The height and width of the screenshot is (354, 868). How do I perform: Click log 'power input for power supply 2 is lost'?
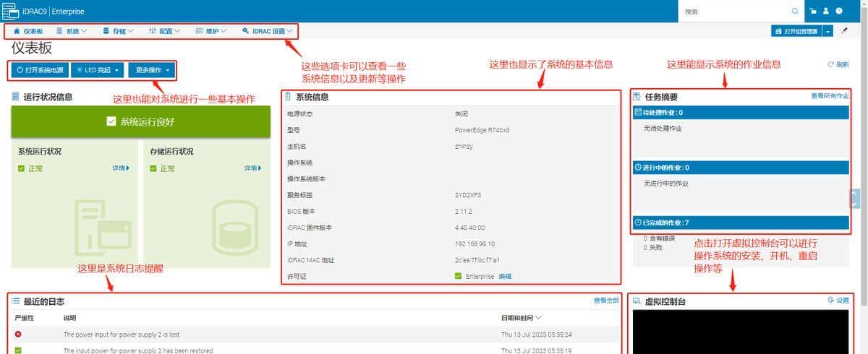(x=122, y=334)
